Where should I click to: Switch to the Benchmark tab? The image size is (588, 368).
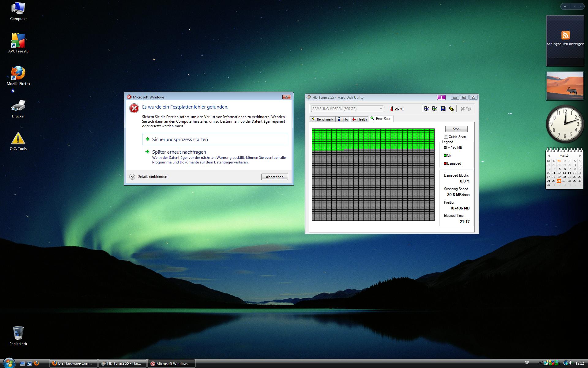tap(322, 119)
